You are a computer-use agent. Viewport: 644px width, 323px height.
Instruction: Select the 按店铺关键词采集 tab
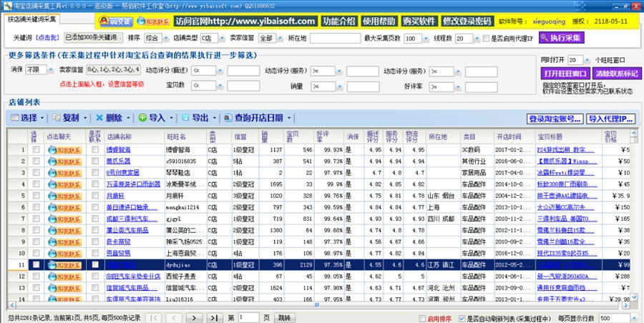(x=33, y=19)
